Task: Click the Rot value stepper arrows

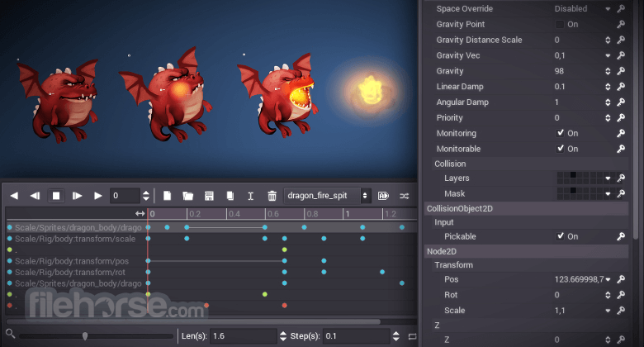Action: [x=608, y=295]
